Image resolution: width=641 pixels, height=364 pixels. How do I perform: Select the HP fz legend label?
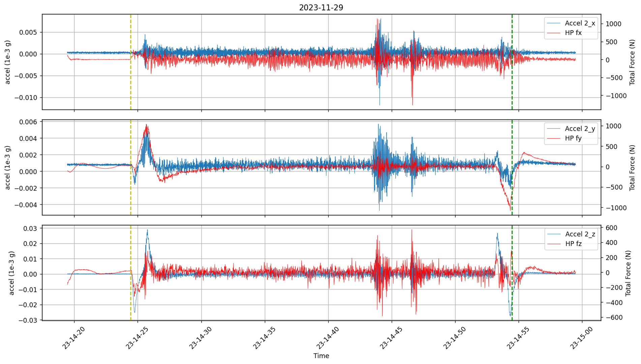(x=573, y=244)
